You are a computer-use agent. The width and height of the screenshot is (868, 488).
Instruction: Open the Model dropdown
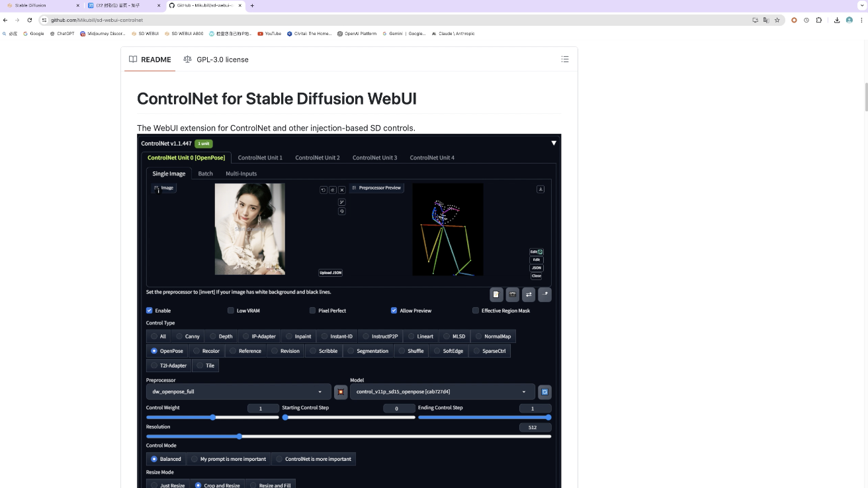click(440, 391)
